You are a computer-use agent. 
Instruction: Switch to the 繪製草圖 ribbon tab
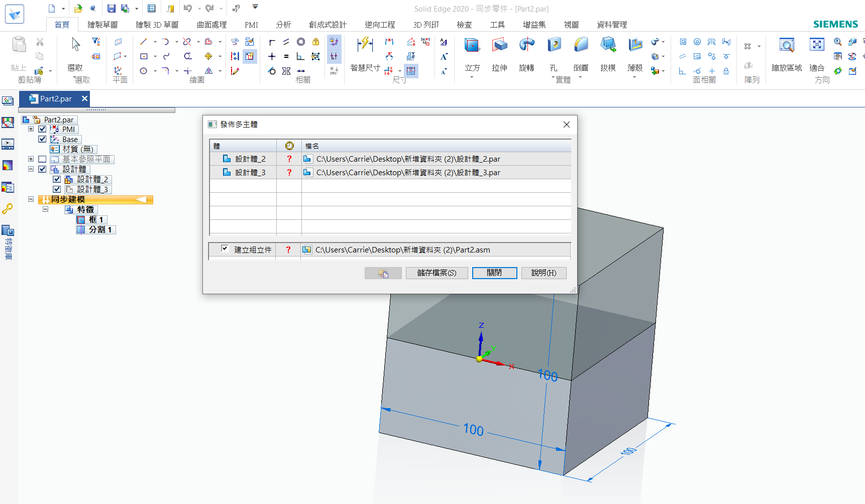(x=102, y=25)
